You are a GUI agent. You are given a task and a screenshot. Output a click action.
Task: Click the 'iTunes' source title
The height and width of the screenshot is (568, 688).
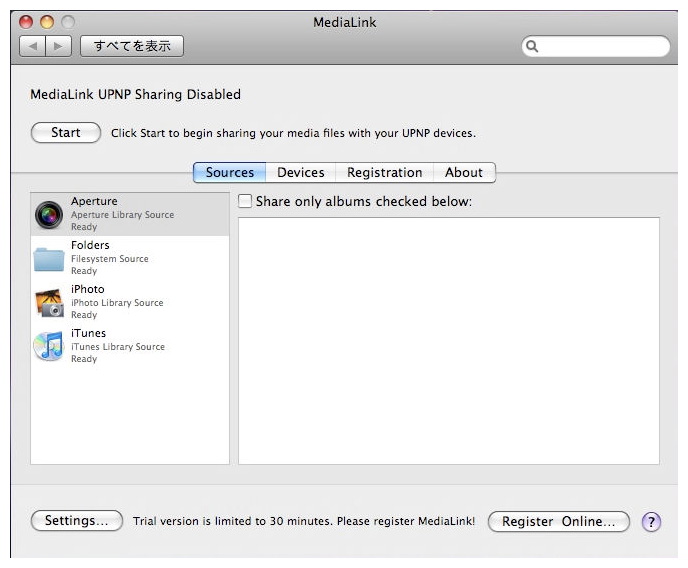[x=89, y=333]
